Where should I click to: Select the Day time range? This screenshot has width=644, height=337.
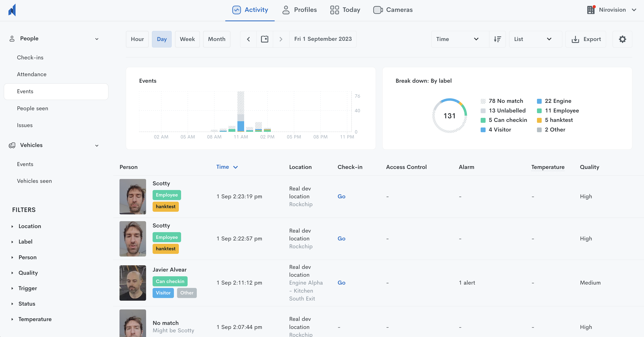pos(162,39)
